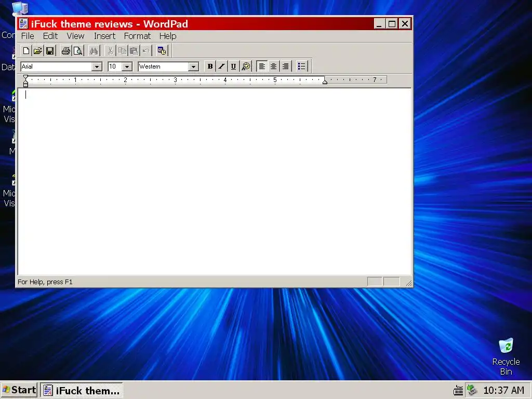Viewport: 532px width, 399px height.
Task: Click the network icon in system tray
Action: coord(472,390)
